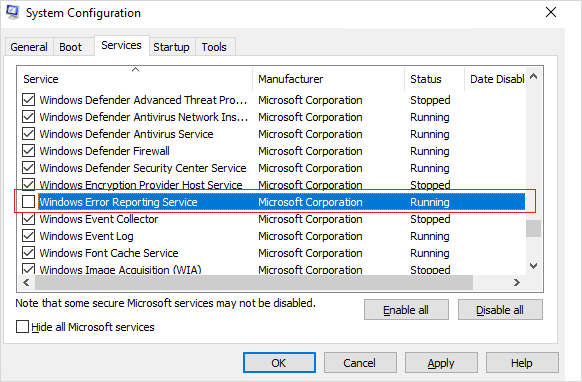Click the horizontal scrollbar right arrow

click(x=516, y=283)
